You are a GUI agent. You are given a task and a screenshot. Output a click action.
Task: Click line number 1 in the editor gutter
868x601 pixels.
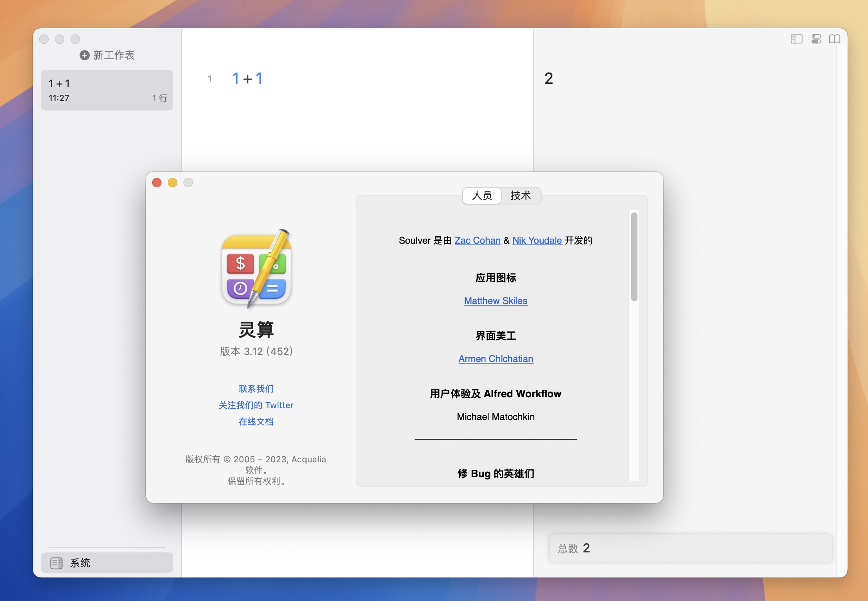[210, 79]
